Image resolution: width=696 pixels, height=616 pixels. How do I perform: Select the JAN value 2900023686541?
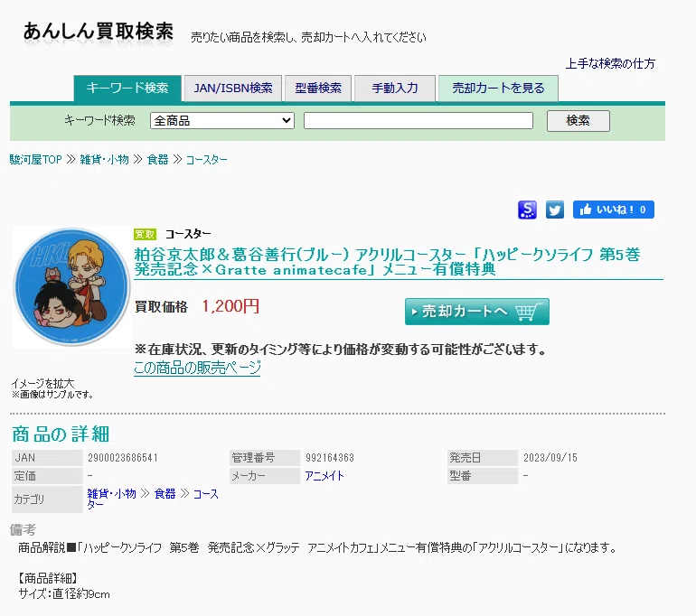pos(123,458)
